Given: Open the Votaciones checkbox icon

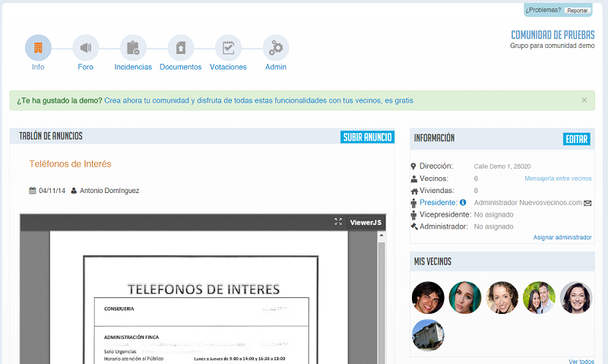Looking at the screenshot, I should coord(228,48).
